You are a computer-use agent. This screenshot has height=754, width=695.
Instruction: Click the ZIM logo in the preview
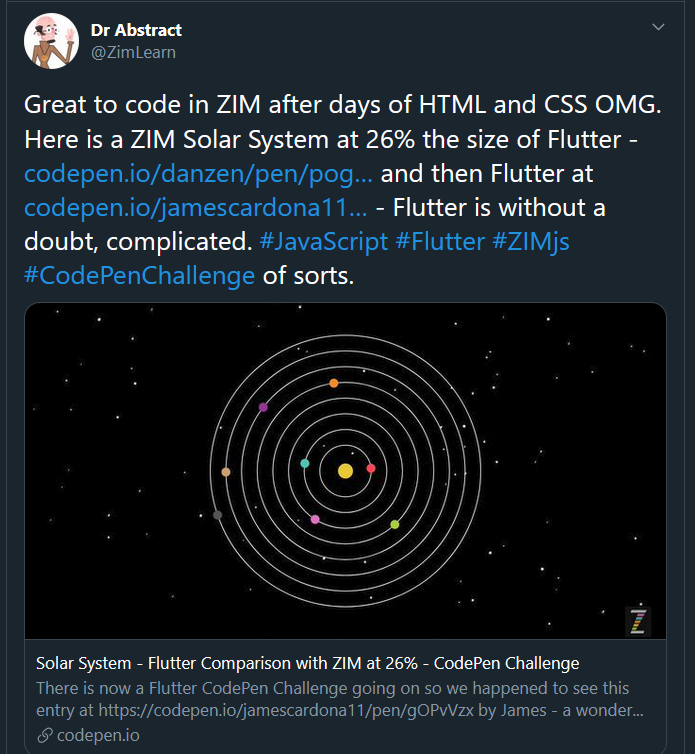[x=638, y=621]
